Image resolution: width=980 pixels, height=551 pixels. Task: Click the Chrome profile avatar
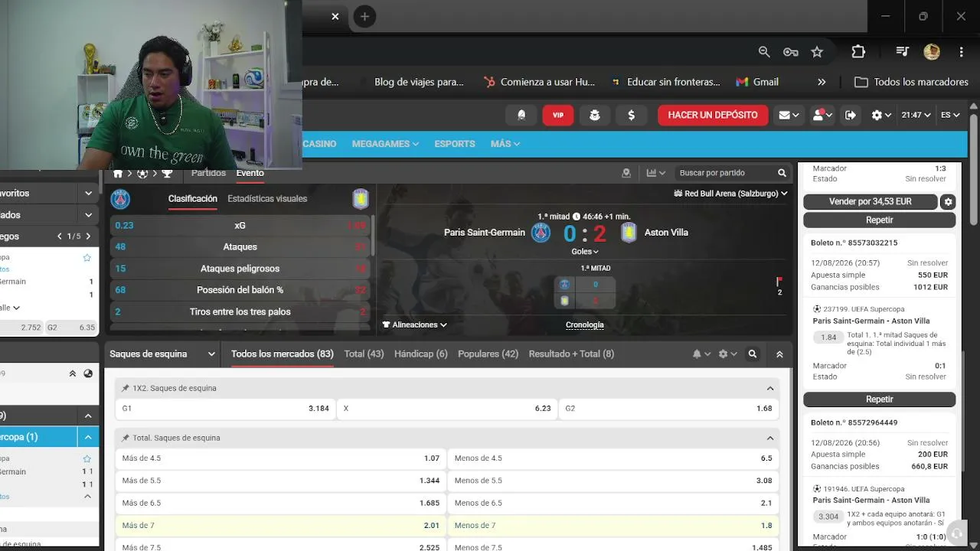(x=932, y=51)
